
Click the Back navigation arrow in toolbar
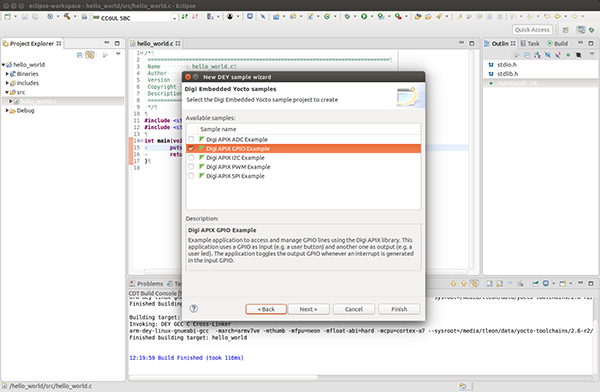pyautogui.click(x=558, y=16)
